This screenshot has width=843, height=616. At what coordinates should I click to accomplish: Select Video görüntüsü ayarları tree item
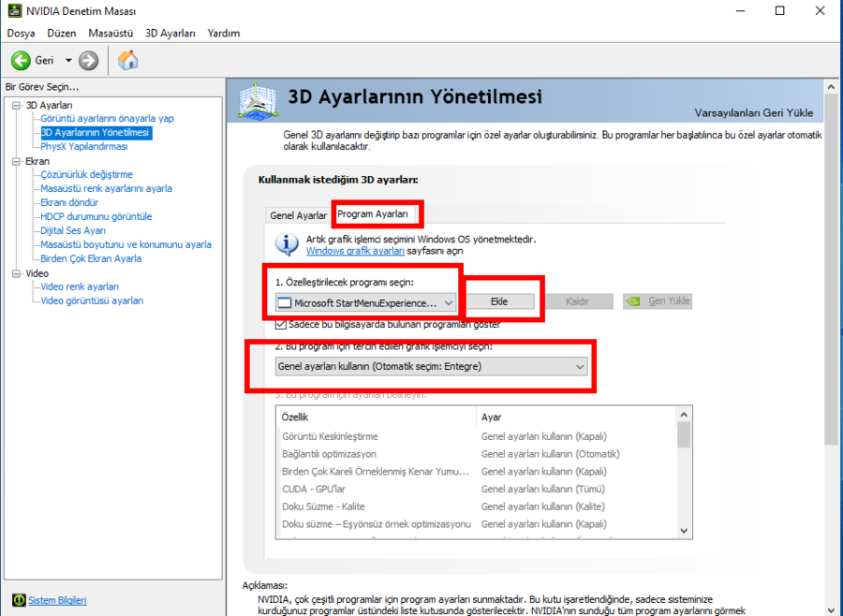tap(92, 301)
